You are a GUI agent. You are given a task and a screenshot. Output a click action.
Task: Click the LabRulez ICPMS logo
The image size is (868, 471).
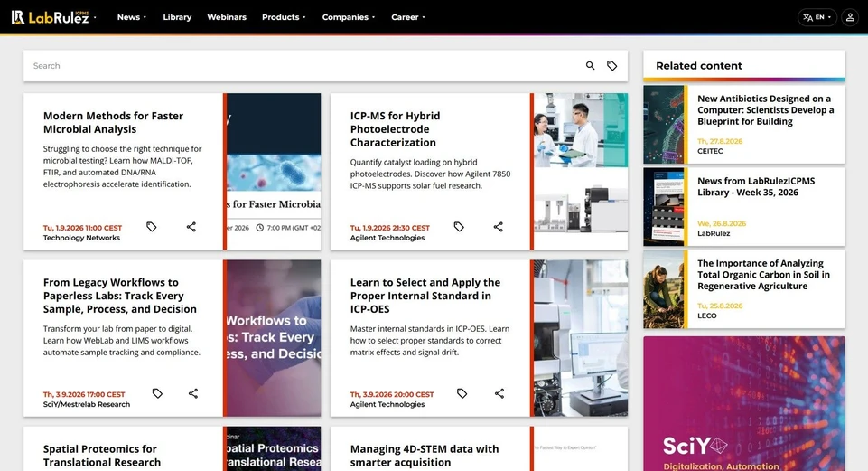pyautogui.click(x=51, y=17)
